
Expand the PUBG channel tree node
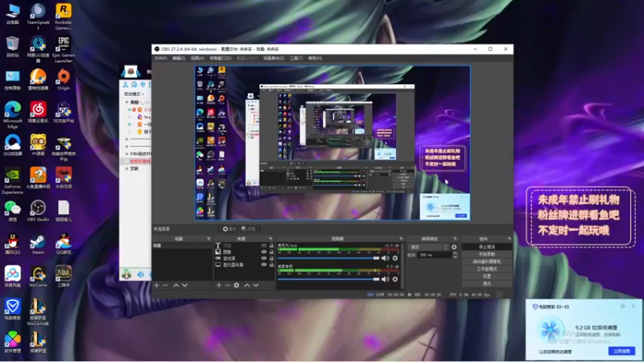(x=127, y=154)
